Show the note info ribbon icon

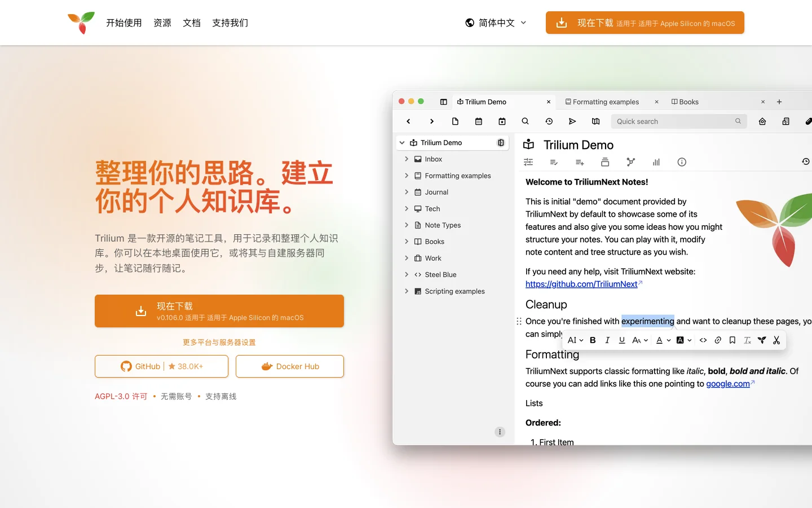682,162
